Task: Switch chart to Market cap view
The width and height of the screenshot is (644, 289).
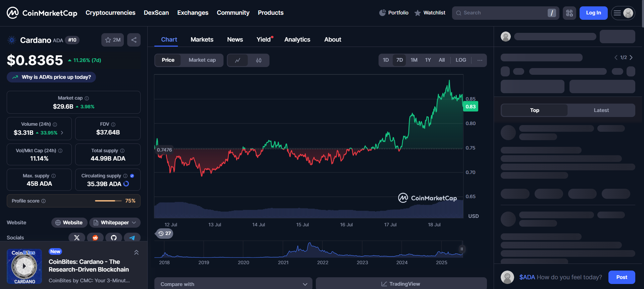Action: [x=202, y=60]
